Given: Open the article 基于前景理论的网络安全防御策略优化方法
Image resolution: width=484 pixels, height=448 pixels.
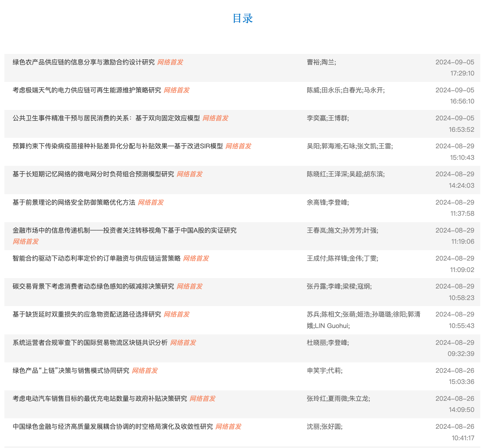Looking at the screenshot, I should tap(74, 203).
